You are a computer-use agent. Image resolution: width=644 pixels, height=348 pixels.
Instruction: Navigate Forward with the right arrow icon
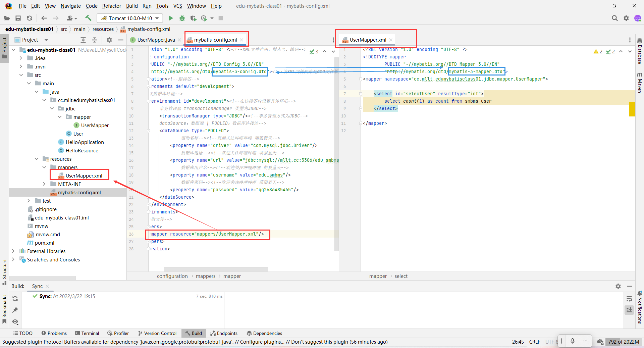pos(56,18)
